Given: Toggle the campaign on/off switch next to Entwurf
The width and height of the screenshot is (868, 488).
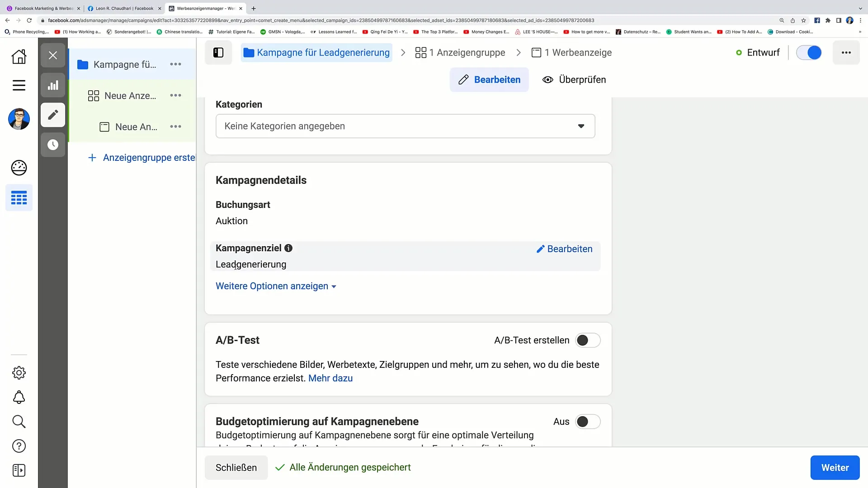Looking at the screenshot, I should coord(809,52).
